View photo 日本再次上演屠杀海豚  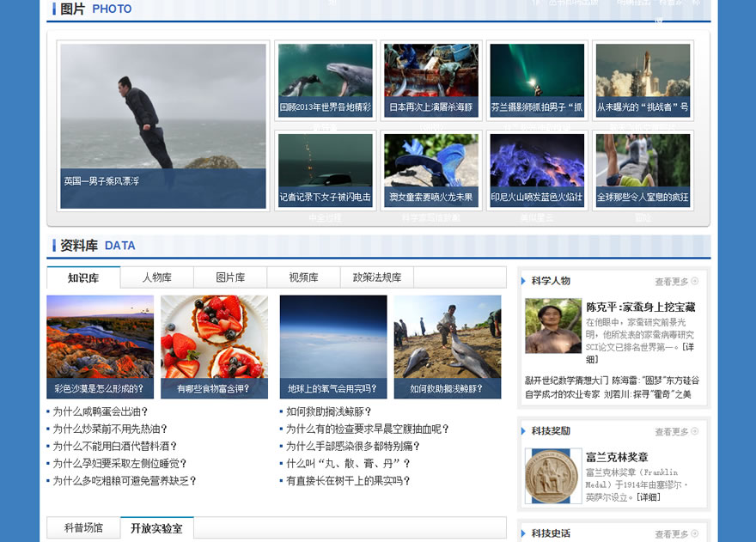pos(431,81)
